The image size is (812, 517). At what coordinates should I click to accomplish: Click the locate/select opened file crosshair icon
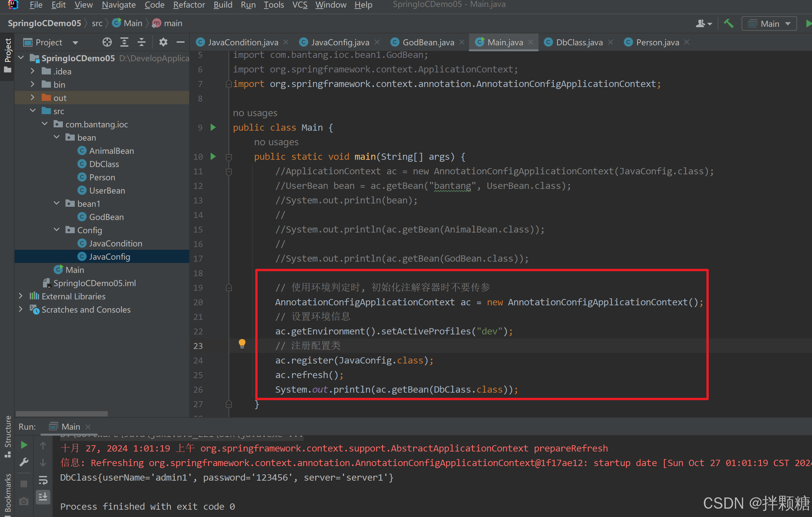[107, 42]
